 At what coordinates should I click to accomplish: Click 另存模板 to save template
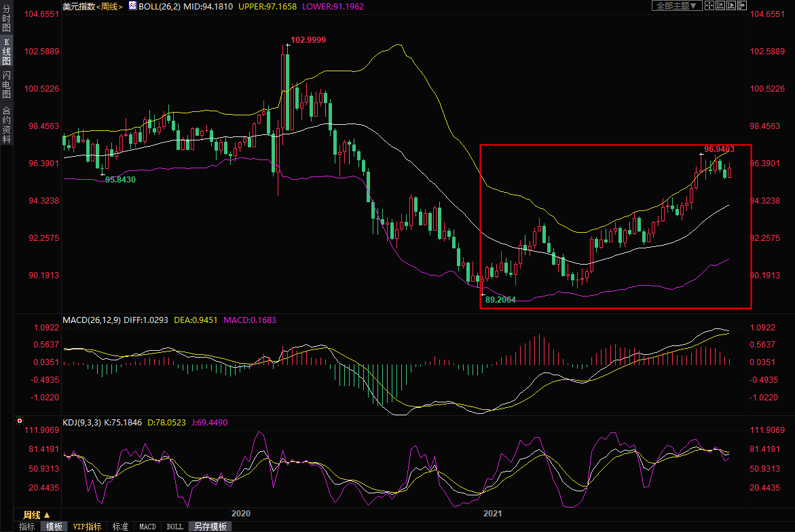pyautogui.click(x=210, y=527)
